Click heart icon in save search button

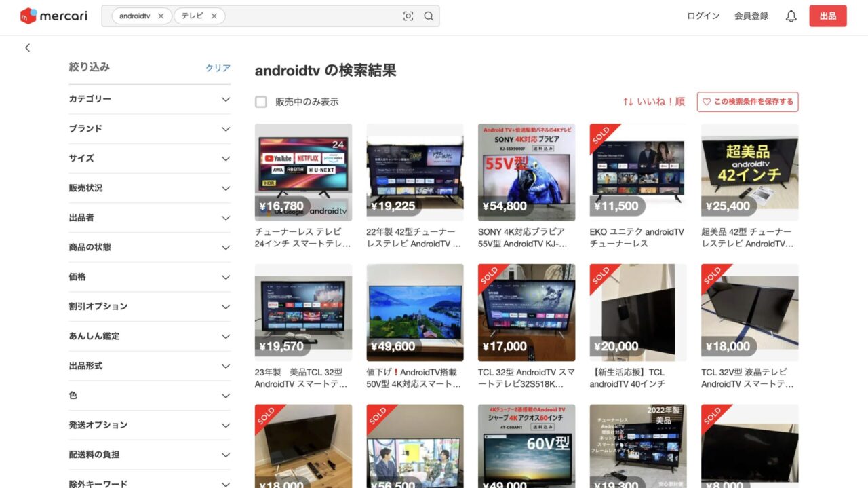point(707,102)
